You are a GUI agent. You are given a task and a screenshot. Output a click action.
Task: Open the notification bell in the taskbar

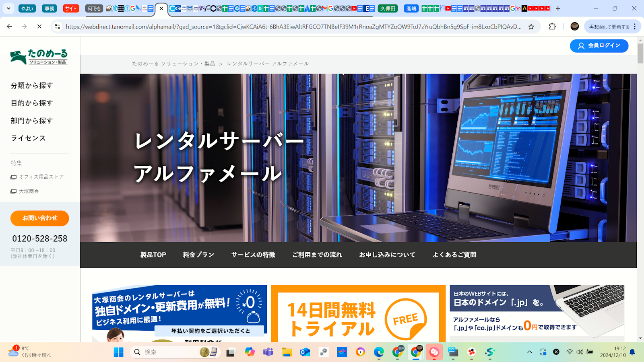point(632,352)
